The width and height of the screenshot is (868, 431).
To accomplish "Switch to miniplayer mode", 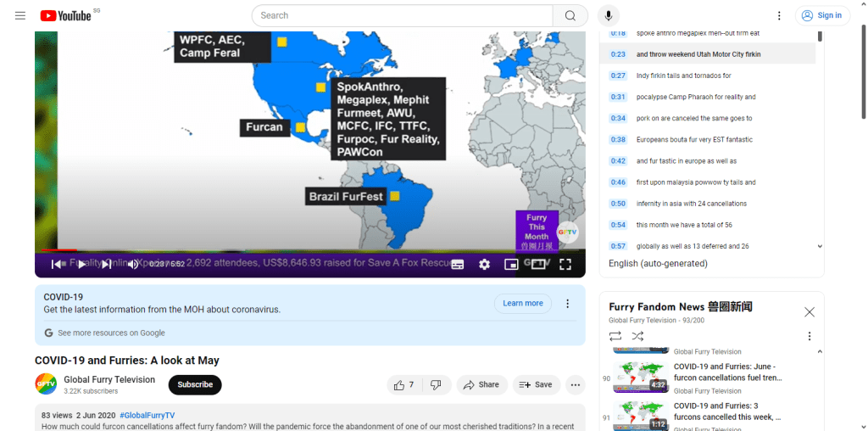I will click(511, 264).
